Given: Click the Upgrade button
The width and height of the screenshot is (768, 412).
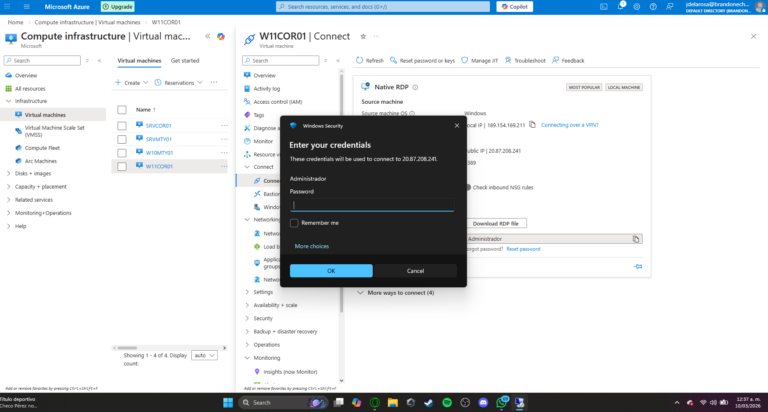Looking at the screenshot, I should (x=118, y=6).
